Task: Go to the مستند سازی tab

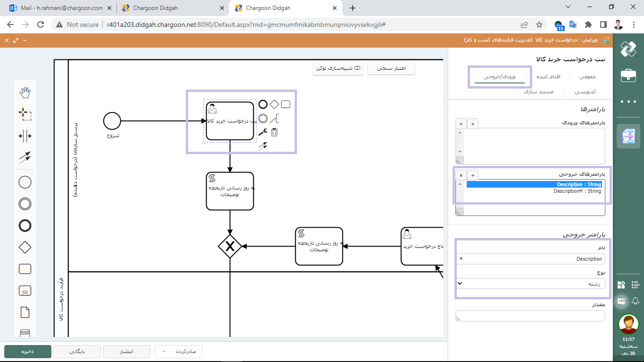Action: point(539,91)
